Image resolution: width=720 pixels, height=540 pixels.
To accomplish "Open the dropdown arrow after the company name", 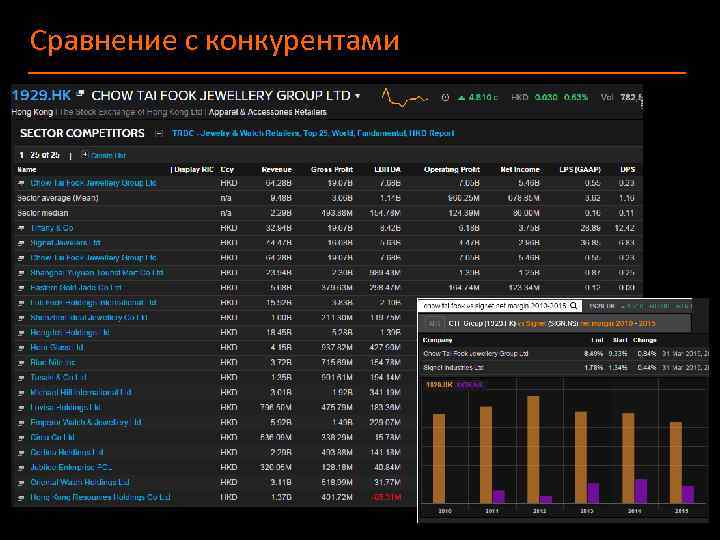I will (x=357, y=96).
